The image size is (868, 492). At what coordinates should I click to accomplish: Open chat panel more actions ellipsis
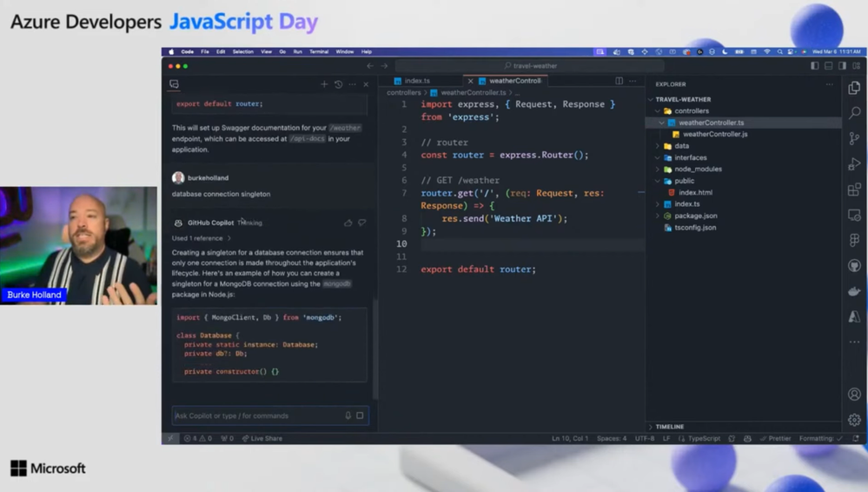(x=352, y=84)
